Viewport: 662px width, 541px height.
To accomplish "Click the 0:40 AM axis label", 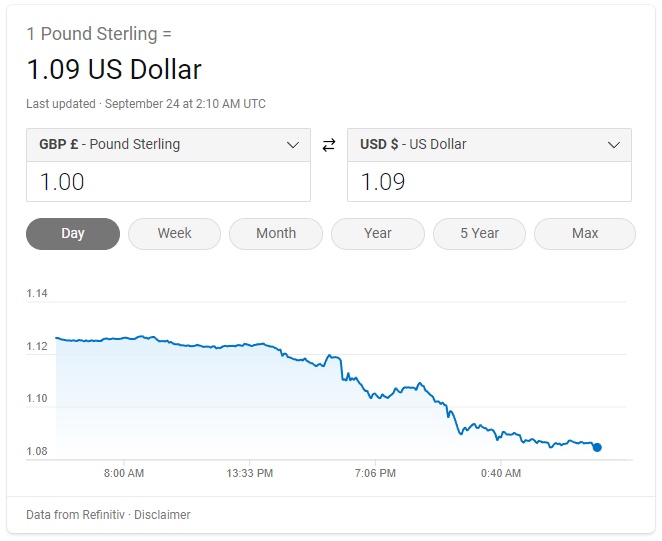I will (500, 473).
